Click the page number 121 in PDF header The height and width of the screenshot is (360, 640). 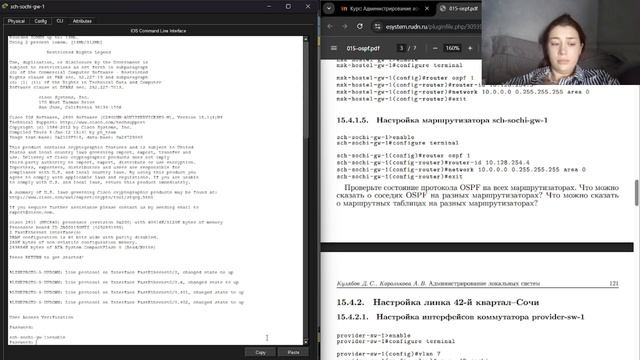click(x=614, y=283)
